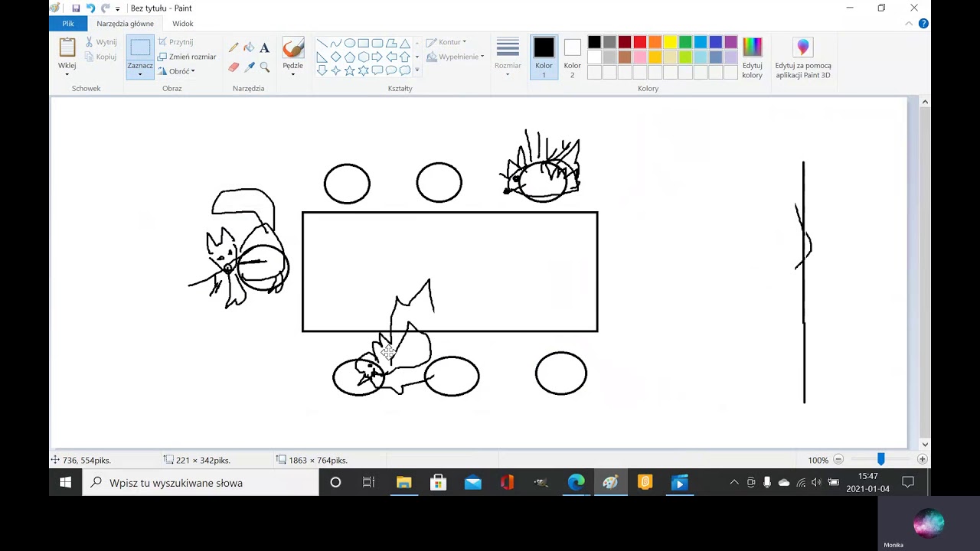Choose the Line shape
This screenshot has height=551, width=980.
pos(322,43)
